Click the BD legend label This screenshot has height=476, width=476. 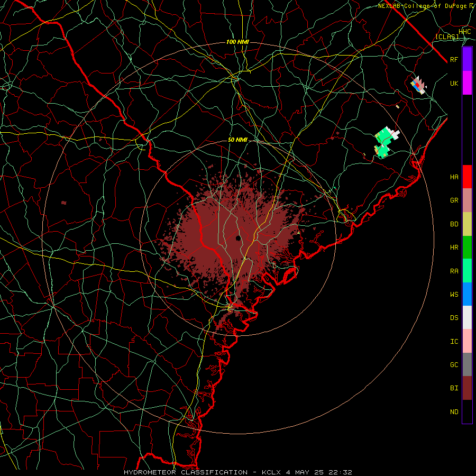pos(454,224)
